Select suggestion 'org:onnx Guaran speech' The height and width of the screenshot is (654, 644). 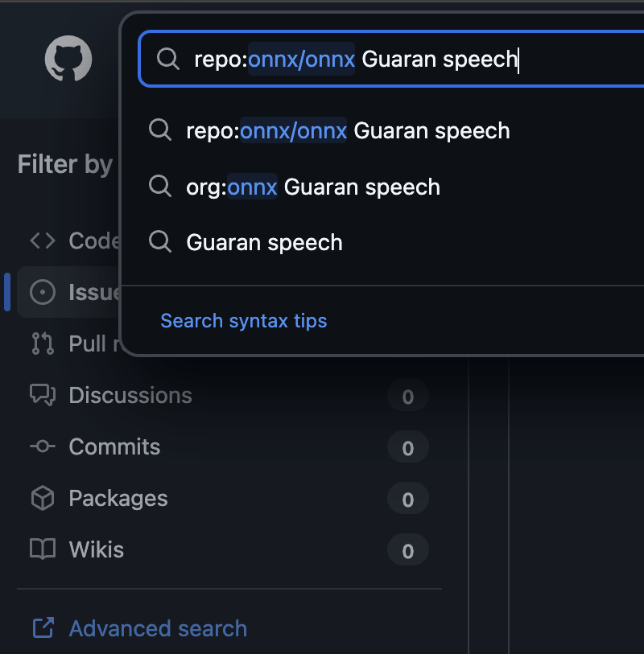tap(313, 187)
